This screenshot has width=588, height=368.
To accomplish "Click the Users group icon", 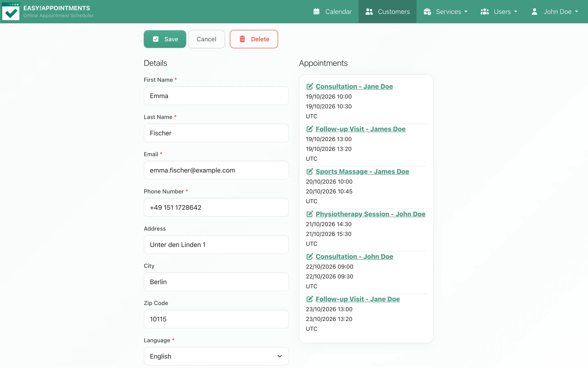I will tap(484, 11).
